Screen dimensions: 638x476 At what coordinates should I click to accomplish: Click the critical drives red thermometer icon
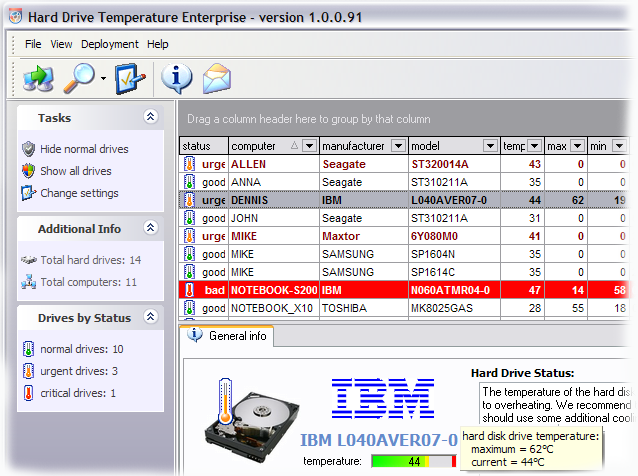point(28,393)
